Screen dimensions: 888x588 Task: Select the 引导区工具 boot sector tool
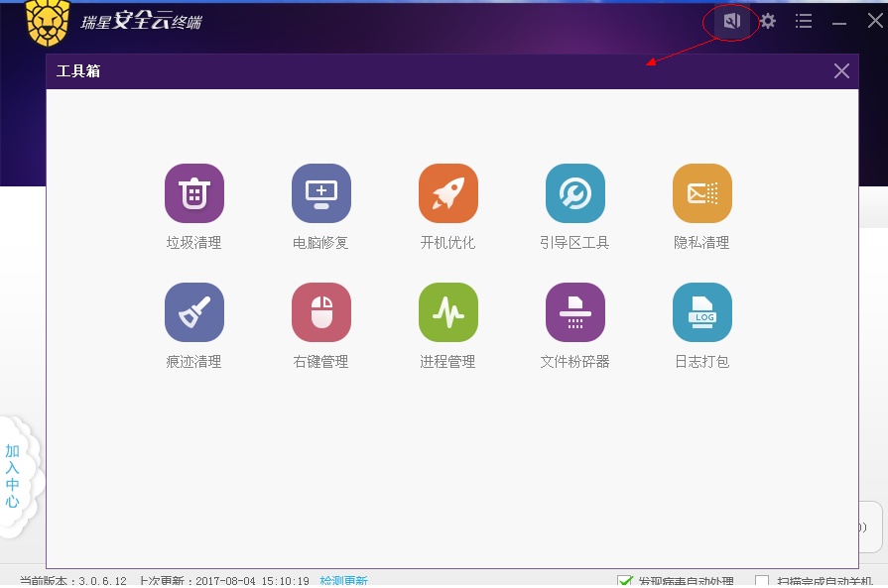coord(574,193)
